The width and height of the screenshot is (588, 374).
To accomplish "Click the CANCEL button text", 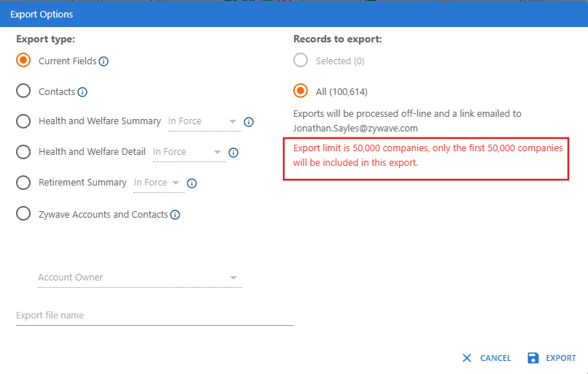I will [495, 358].
